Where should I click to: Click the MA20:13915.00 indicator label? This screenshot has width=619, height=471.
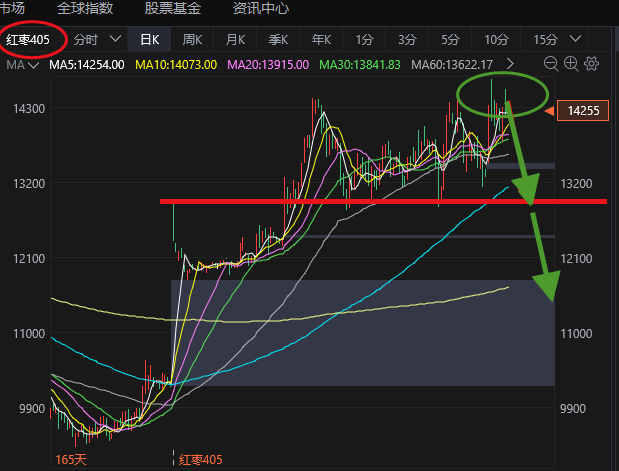coord(268,64)
